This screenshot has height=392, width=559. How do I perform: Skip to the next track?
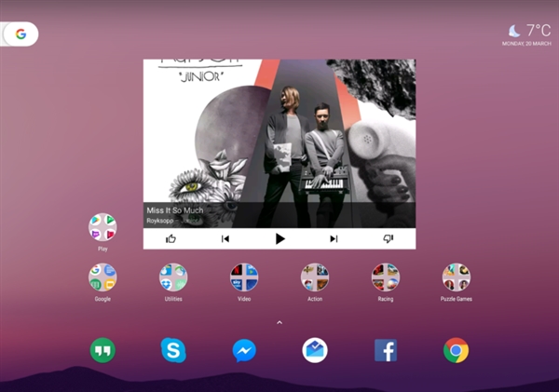pos(334,239)
